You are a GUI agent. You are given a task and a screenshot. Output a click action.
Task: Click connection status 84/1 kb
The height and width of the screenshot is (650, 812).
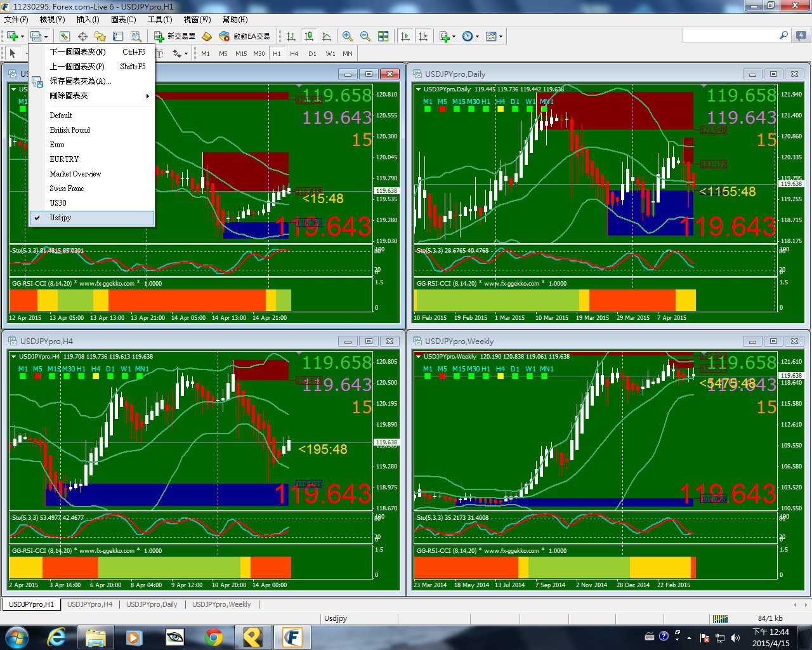tap(770, 618)
